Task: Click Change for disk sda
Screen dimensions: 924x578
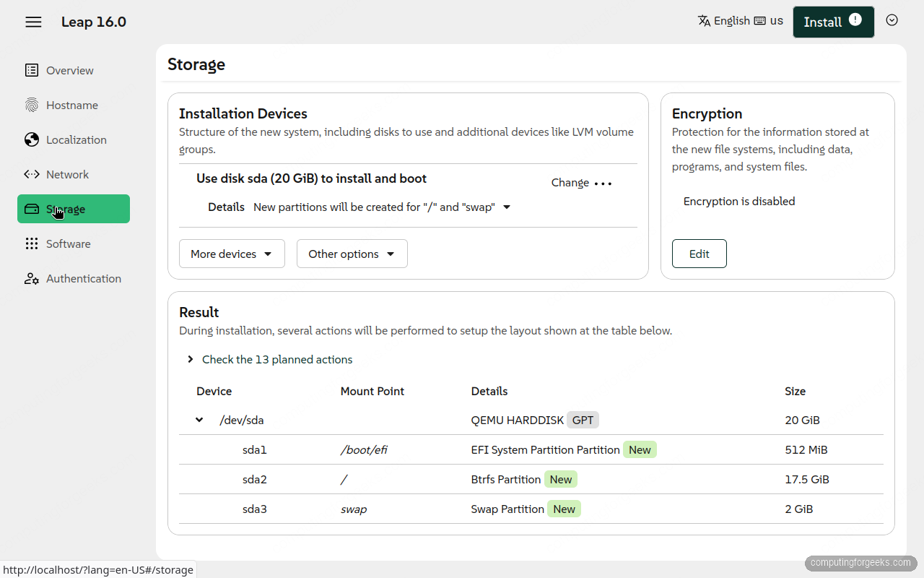Action: 570,183
